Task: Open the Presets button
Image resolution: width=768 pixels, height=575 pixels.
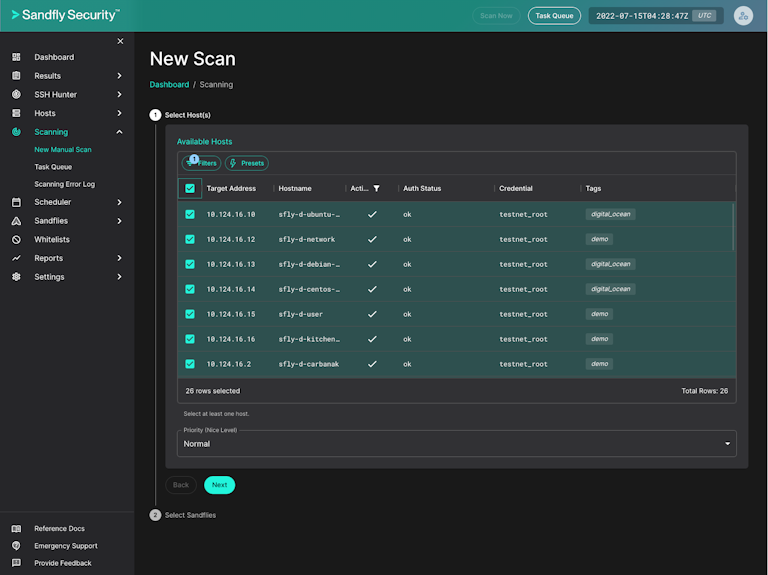Action: (x=247, y=163)
